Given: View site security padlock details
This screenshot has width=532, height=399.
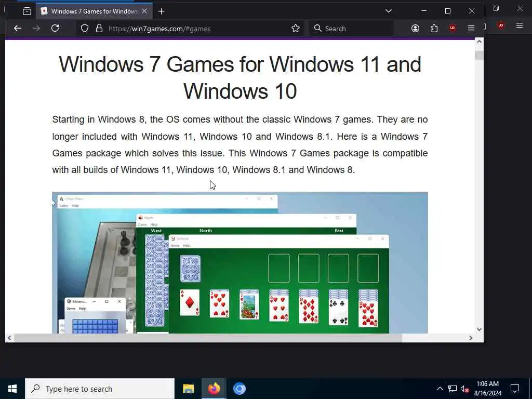Looking at the screenshot, I should [99, 29].
